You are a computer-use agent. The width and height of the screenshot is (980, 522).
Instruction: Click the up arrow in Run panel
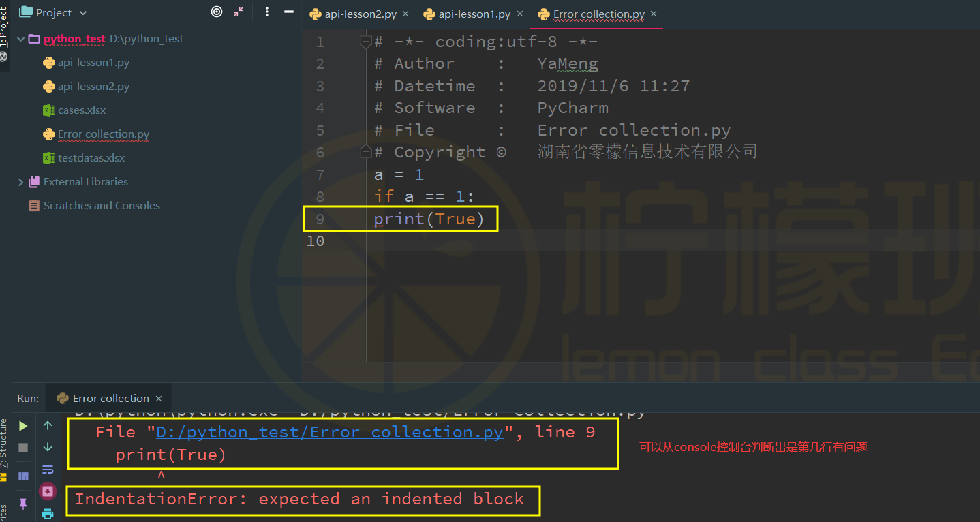click(48, 426)
